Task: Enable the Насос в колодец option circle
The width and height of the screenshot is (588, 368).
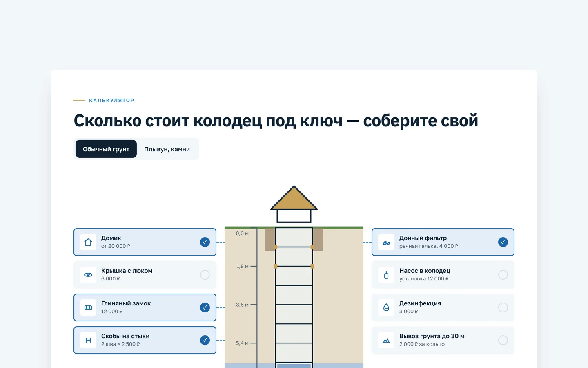Action: coord(503,275)
